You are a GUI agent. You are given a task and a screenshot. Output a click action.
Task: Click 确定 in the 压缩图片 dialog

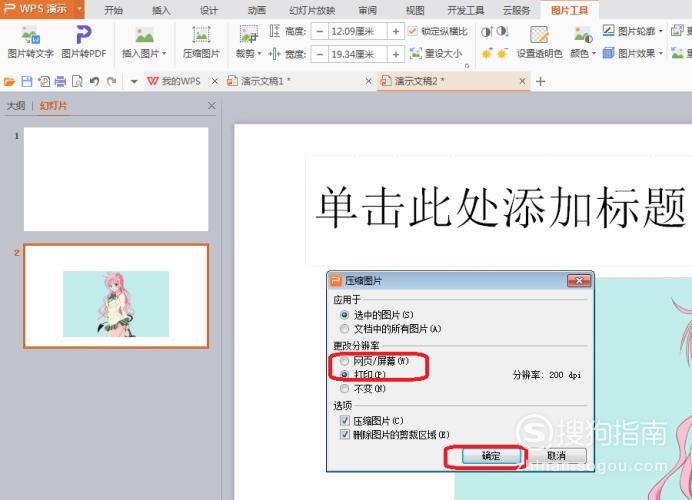(x=491, y=456)
